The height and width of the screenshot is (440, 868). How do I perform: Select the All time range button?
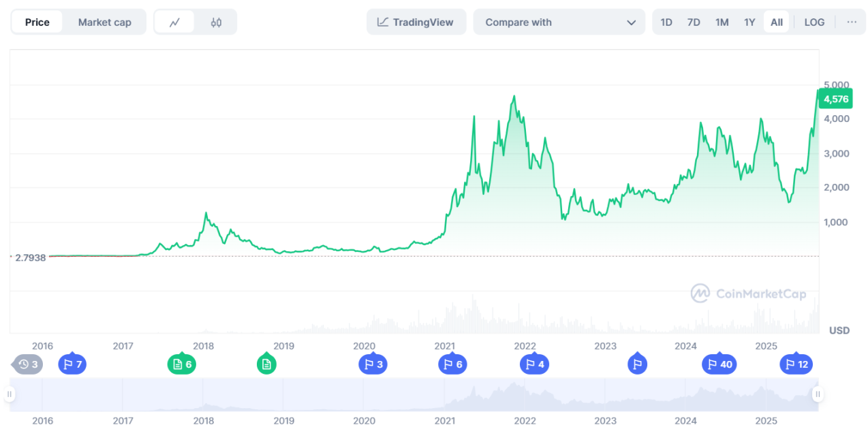click(x=776, y=21)
